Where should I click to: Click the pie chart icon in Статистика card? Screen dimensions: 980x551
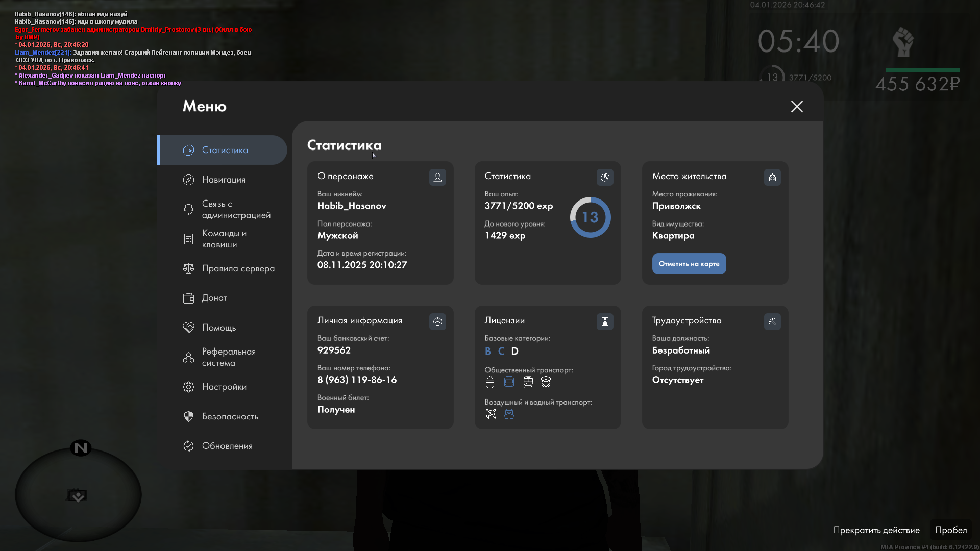(605, 177)
